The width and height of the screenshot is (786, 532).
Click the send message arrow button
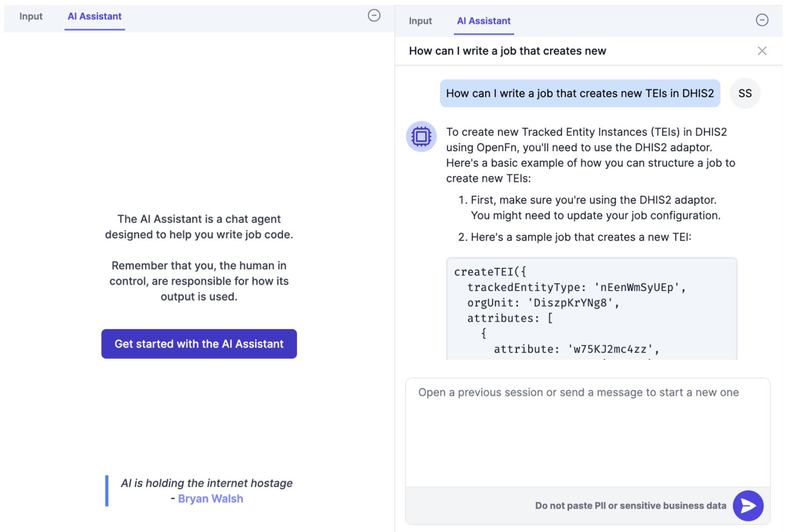coord(748,505)
